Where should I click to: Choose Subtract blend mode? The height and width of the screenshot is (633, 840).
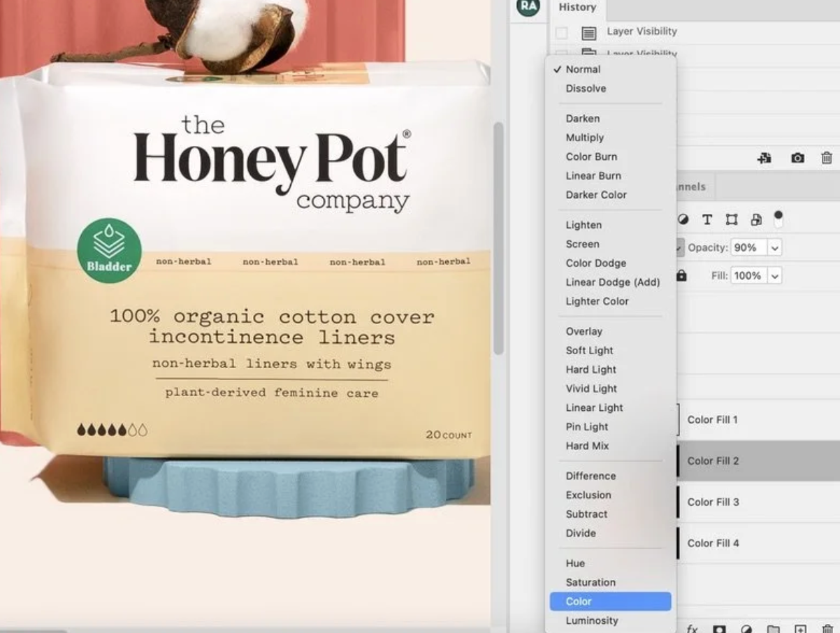tap(610, 514)
